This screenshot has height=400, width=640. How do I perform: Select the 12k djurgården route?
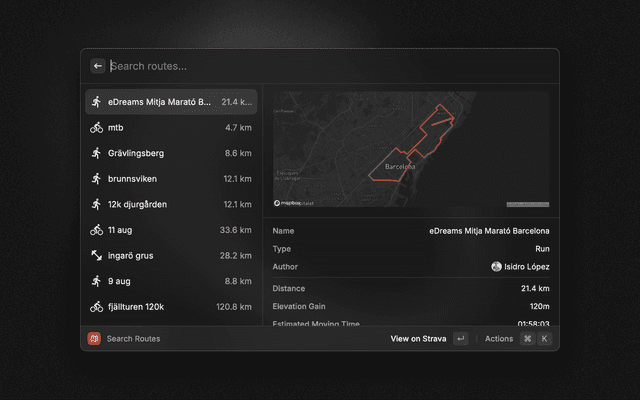[170, 204]
